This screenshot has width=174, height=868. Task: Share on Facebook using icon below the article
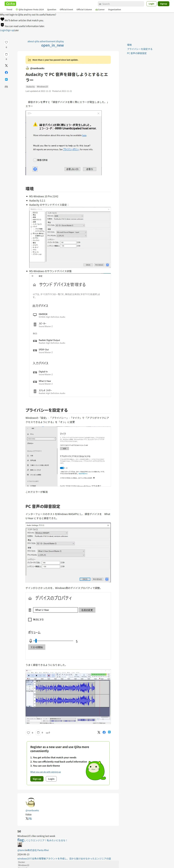tap(104, 732)
